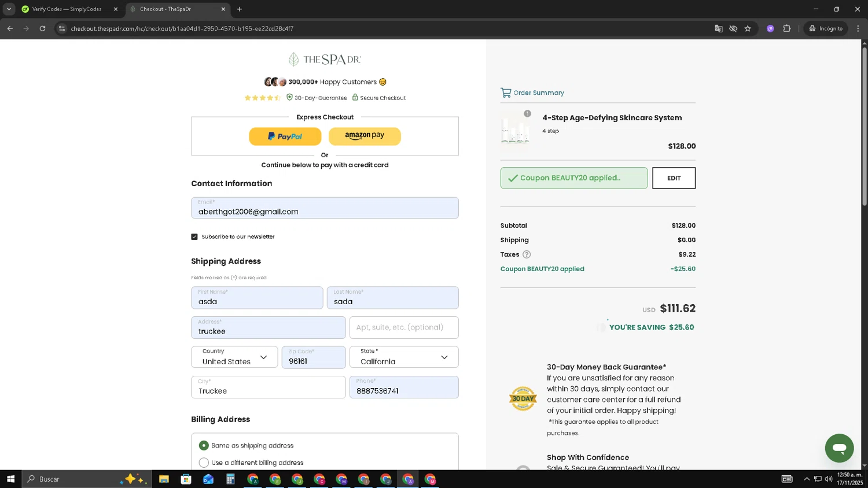Switch to Verify Codes — SimplyCodes tab
This screenshot has width=868, height=488.
(67, 9)
